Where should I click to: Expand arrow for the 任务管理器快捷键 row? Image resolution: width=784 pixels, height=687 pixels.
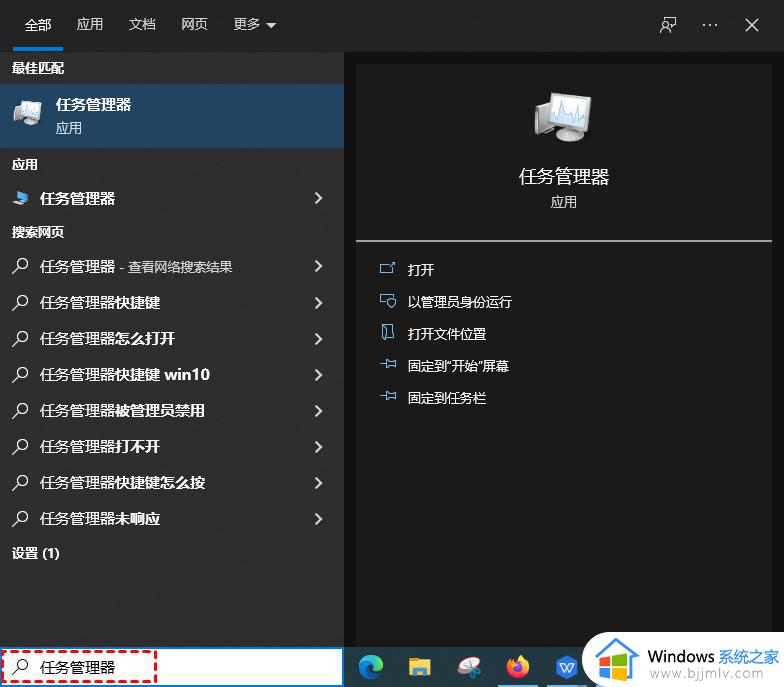pyautogui.click(x=318, y=302)
